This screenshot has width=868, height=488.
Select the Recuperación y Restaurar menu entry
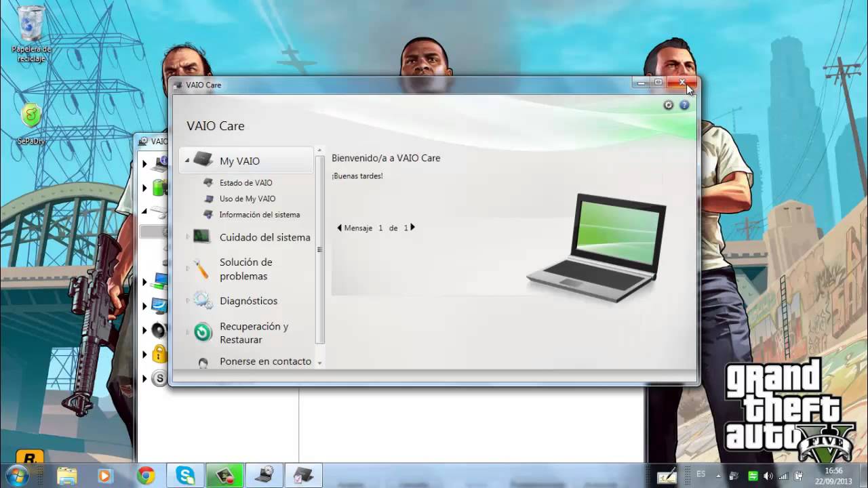(x=254, y=333)
